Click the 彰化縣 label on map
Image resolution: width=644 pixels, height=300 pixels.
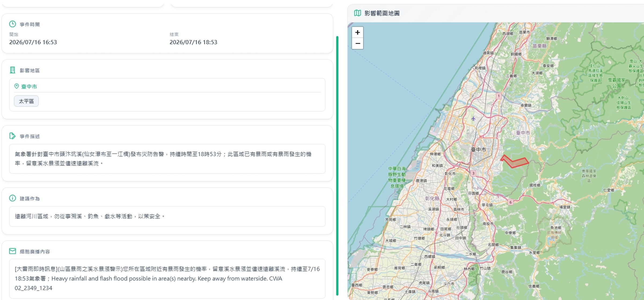point(432,198)
